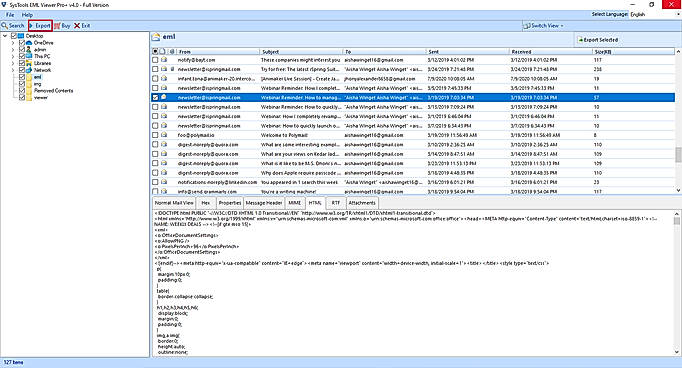Check the Animaker Live Session email checkbox

coord(155,79)
